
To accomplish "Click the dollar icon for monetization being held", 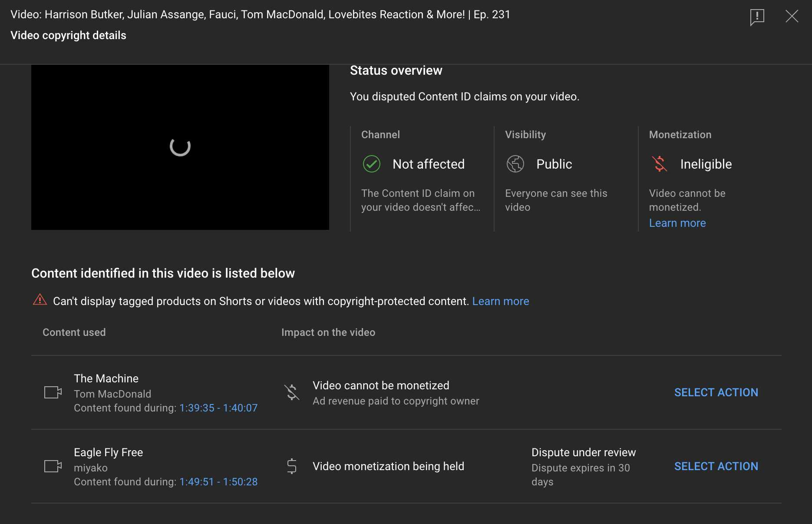I will tap(292, 466).
